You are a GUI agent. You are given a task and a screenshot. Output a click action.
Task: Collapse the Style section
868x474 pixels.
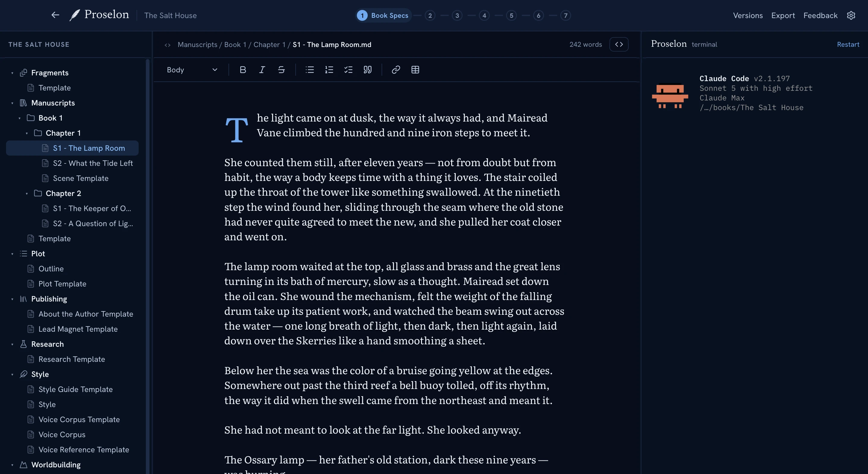tap(12, 374)
